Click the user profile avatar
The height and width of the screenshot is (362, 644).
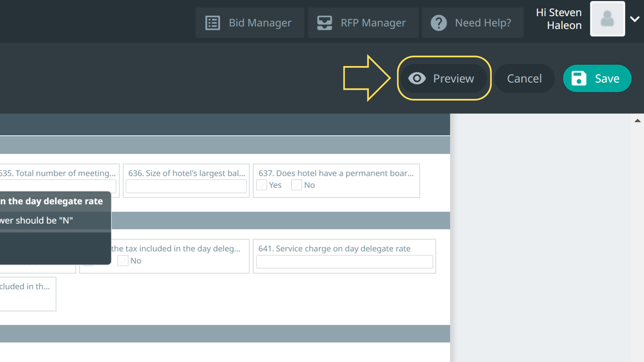pos(607,19)
